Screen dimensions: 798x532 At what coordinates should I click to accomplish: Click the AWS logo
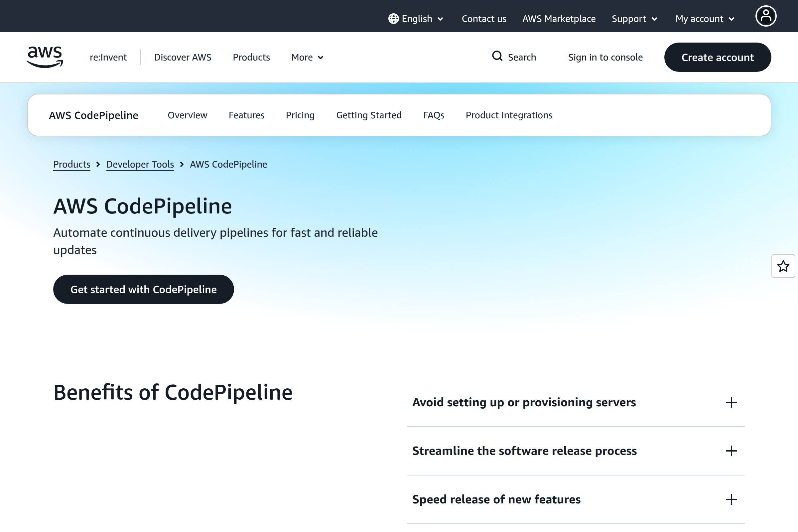click(x=45, y=57)
